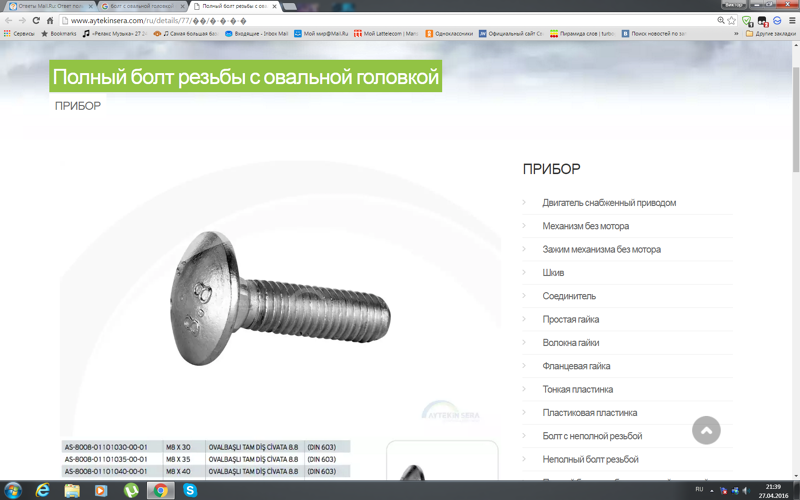800x500 pixels.
Task: Close the Полный болт резьбы tab
Action: click(274, 7)
